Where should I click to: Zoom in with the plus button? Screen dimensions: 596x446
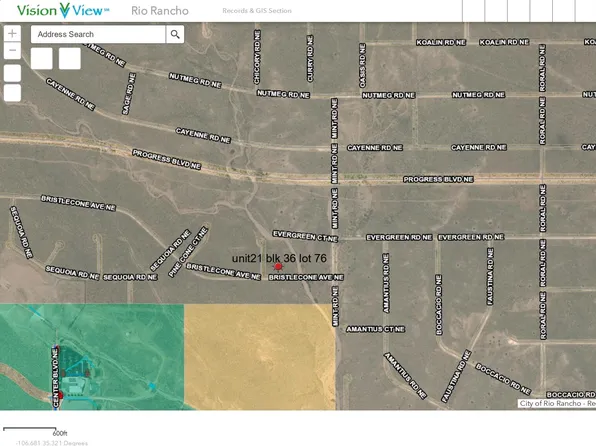tap(12, 33)
